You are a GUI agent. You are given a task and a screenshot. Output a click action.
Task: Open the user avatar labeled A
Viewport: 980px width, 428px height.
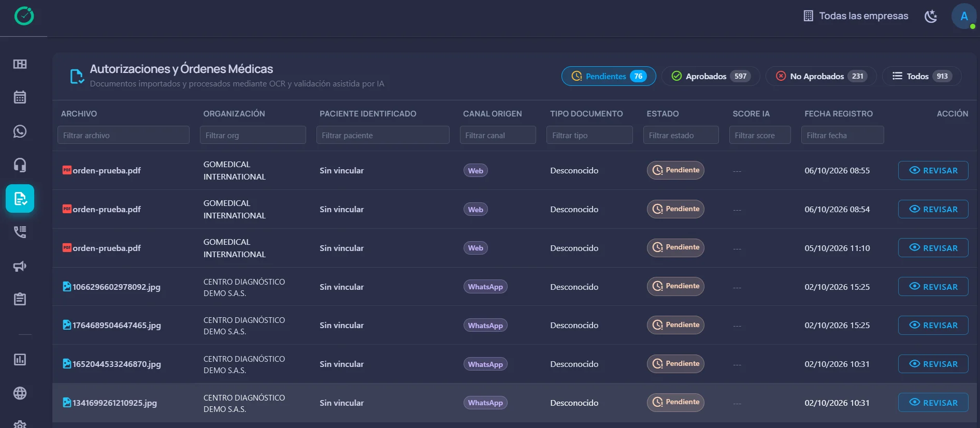coord(964,16)
